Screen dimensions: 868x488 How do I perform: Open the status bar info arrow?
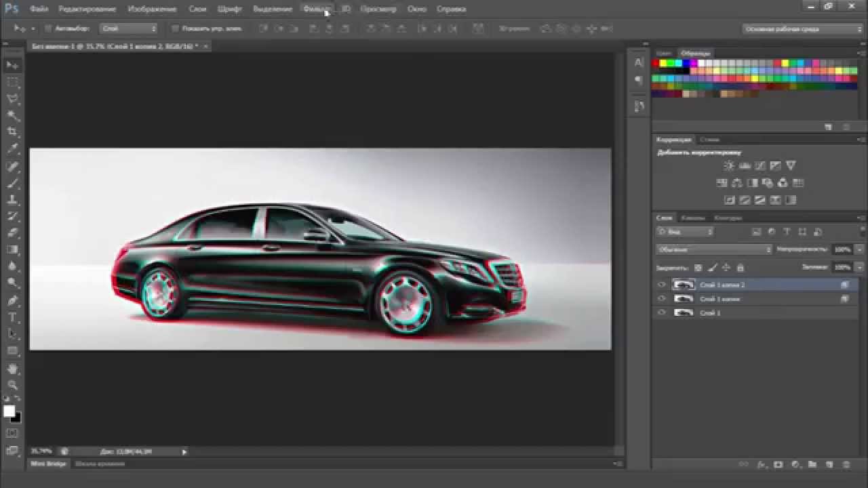(184, 451)
